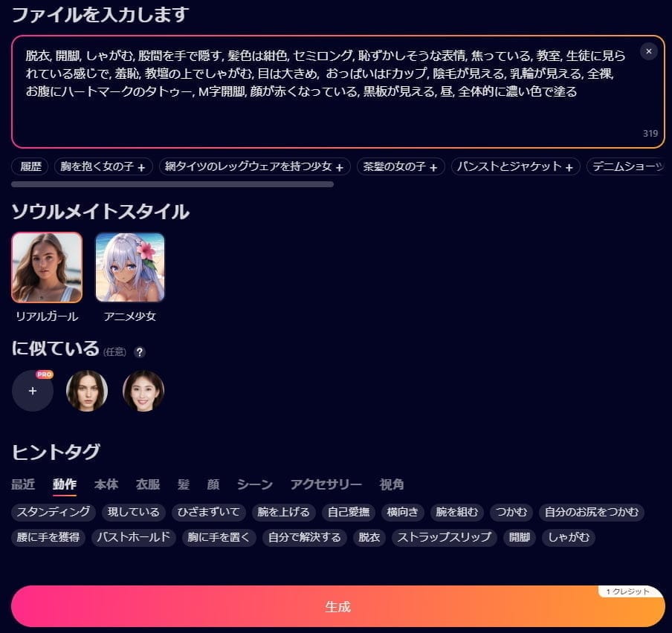Add the 横向き hint tag
This screenshot has width=672, height=633.
[x=404, y=512]
